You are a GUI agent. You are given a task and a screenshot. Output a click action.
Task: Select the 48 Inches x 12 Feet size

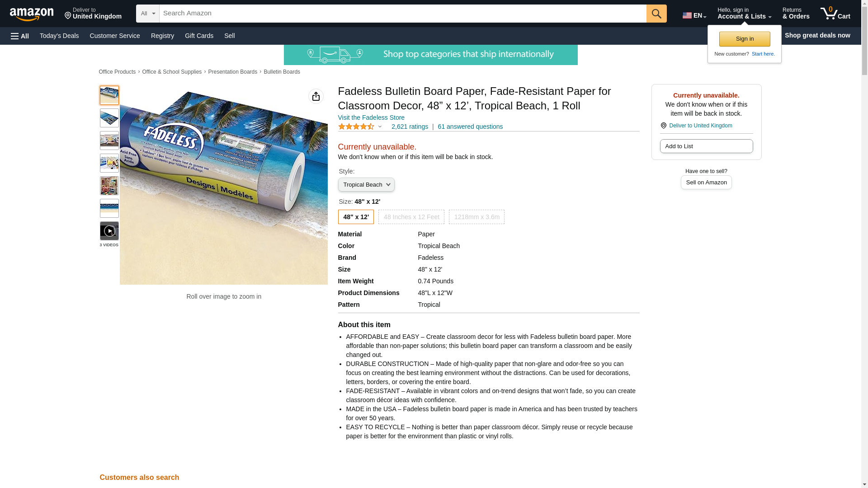click(411, 217)
